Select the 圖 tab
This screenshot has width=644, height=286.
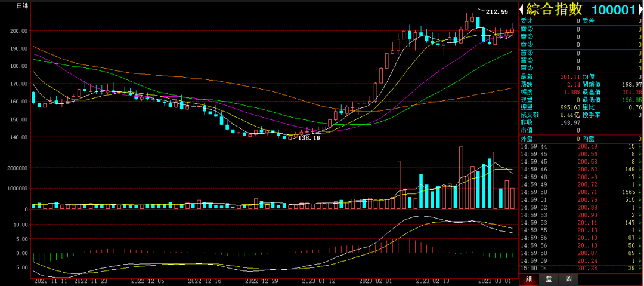click(568, 278)
